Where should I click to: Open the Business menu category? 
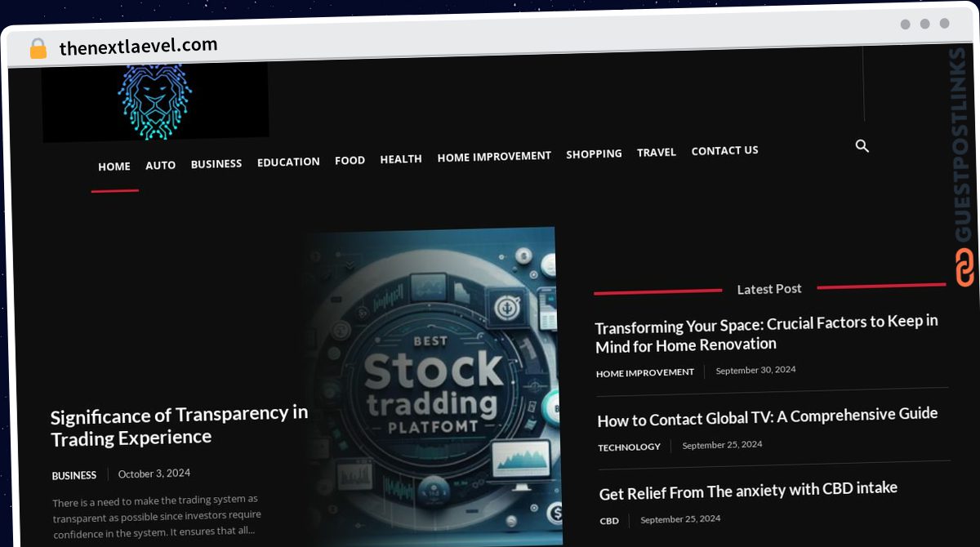[x=216, y=164]
